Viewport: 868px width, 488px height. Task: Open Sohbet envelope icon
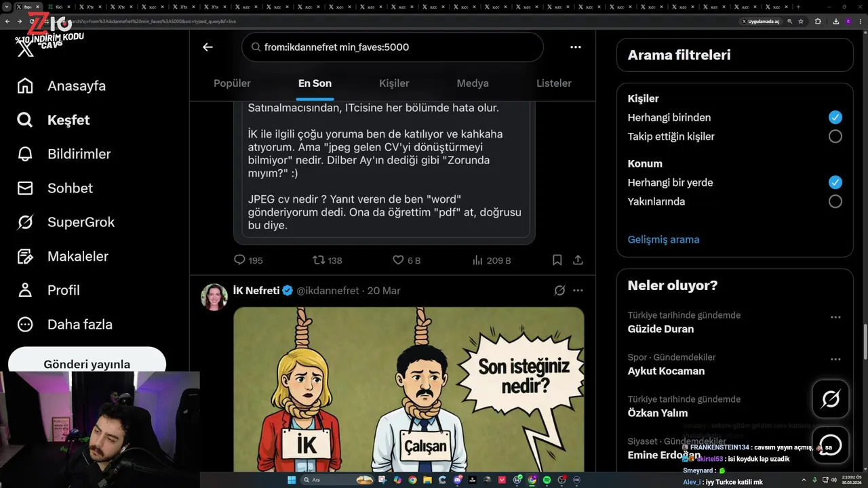(x=25, y=188)
